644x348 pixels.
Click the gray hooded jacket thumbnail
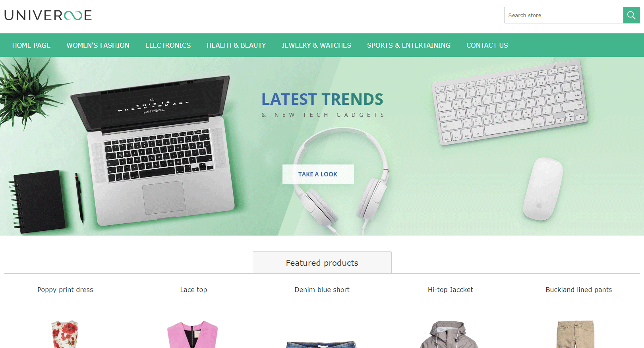click(x=449, y=334)
